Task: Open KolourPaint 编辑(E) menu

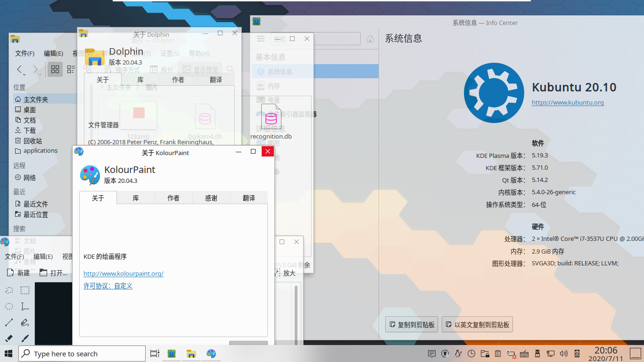Action: point(43,256)
